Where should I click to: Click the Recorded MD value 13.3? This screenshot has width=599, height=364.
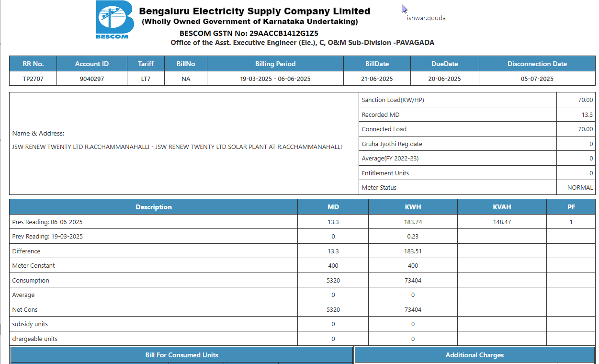[x=587, y=114]
